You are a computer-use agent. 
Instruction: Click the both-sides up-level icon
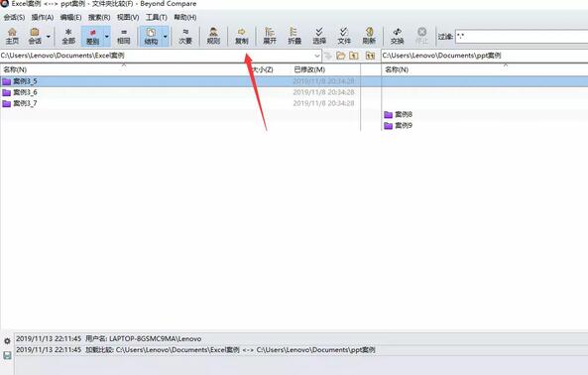click(x=370, y=56)
